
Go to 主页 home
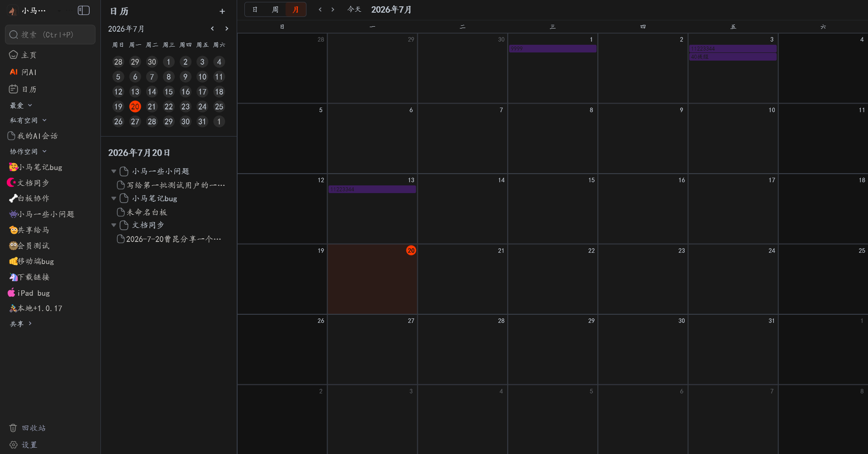(23, 55)
